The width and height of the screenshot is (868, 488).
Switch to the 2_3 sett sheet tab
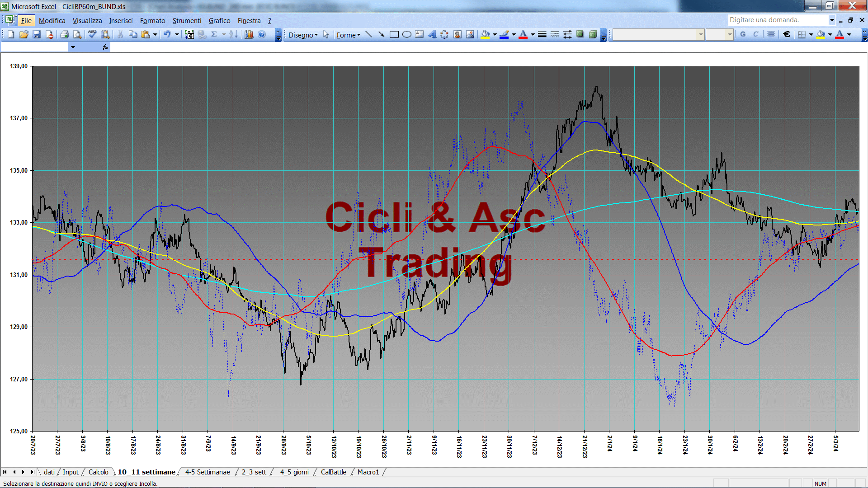pos(254,472)
